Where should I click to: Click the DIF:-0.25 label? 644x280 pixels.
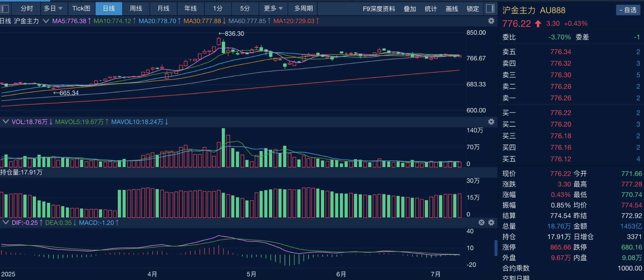(27, 223)
